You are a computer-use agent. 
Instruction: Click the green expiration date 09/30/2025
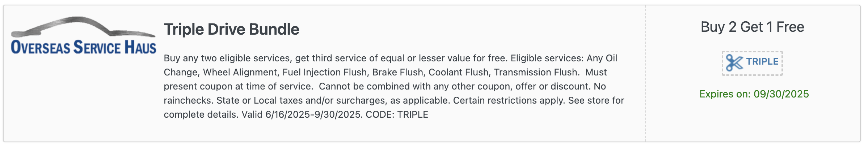tap(781, 94)
